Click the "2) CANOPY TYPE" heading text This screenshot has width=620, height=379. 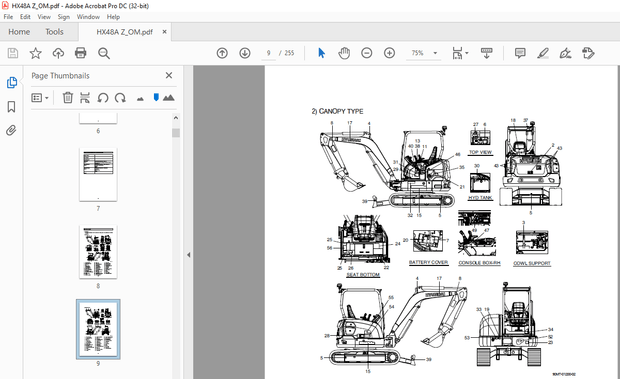337,111
